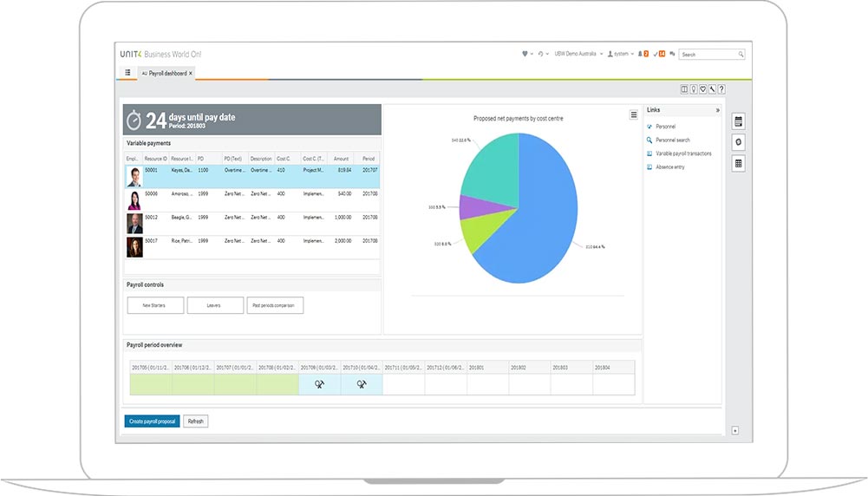Sort by the Description column header
This screenshot has width=868, height=496.
click(261, 159)
